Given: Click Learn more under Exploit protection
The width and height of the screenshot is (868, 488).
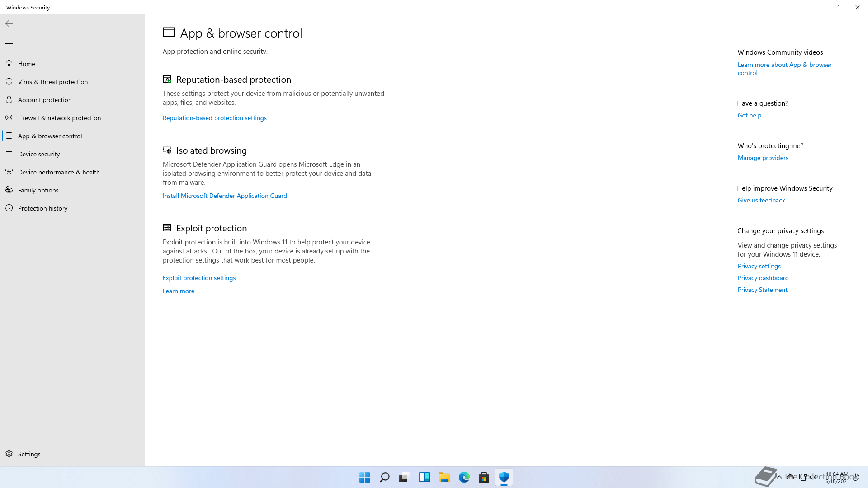Looking at the screenshot, I should pos(179,291).
